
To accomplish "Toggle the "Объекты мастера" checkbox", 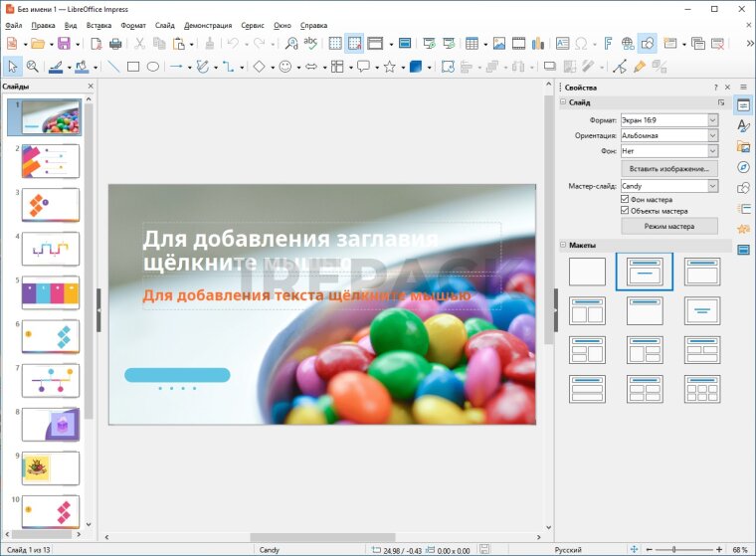I will [625, 211].
